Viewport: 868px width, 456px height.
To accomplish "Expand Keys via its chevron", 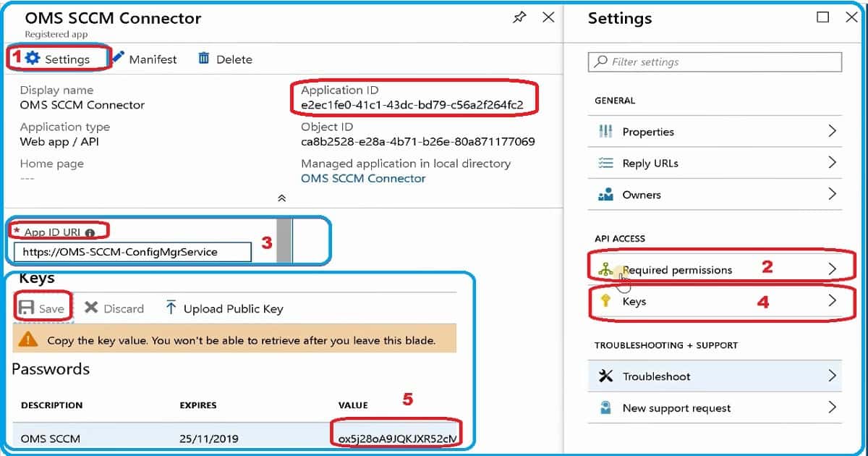I will pos(832,300).
